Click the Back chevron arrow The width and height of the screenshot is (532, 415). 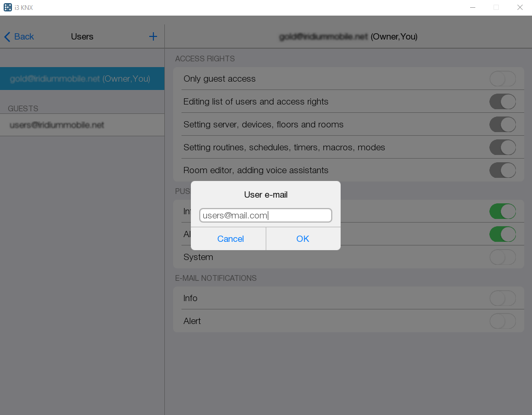click(7, 36)
